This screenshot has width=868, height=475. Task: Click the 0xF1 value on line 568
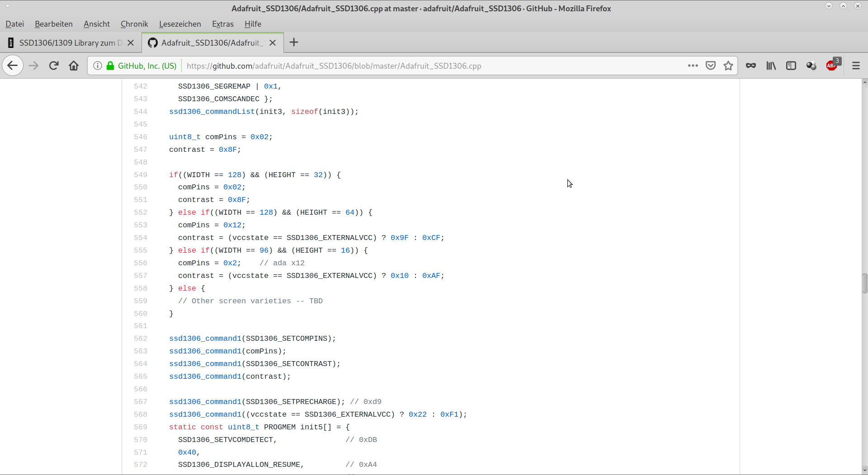pos(449,414)
